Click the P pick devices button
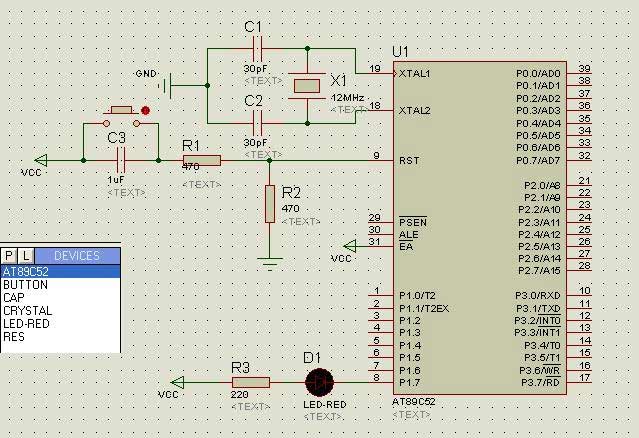The height and width of the screenshot is (438, 639). coord(9,256)
